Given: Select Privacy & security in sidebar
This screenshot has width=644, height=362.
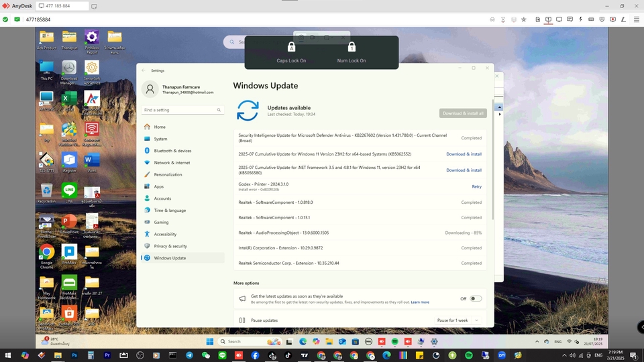Looking at the screenshot, I should tap(170, 246).
